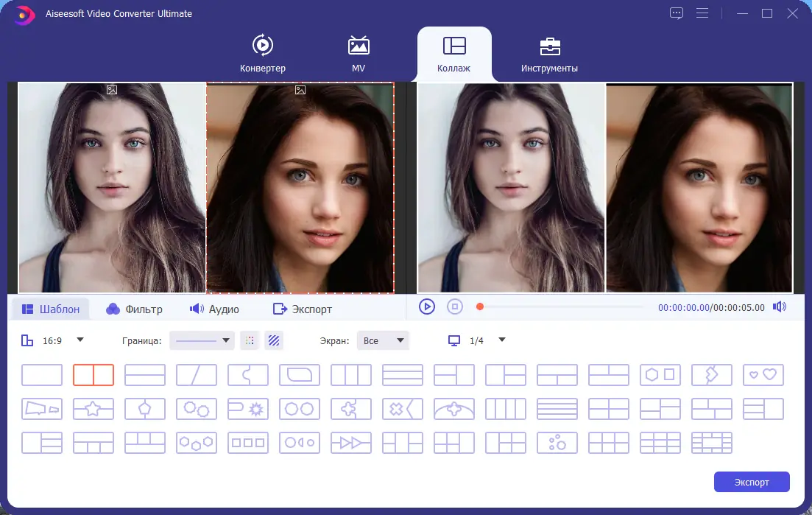Open the Инструменты tab
The width and height of the screenshot is (812, 515).
549,55
